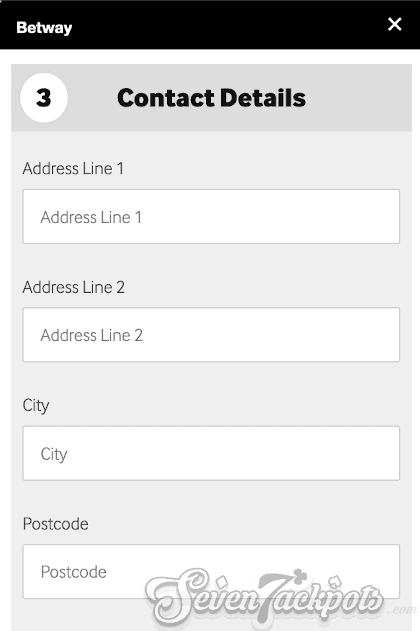The image size is (420, 631).
Task: Click the black Betway header bar
Action: [x=210, y=25]
